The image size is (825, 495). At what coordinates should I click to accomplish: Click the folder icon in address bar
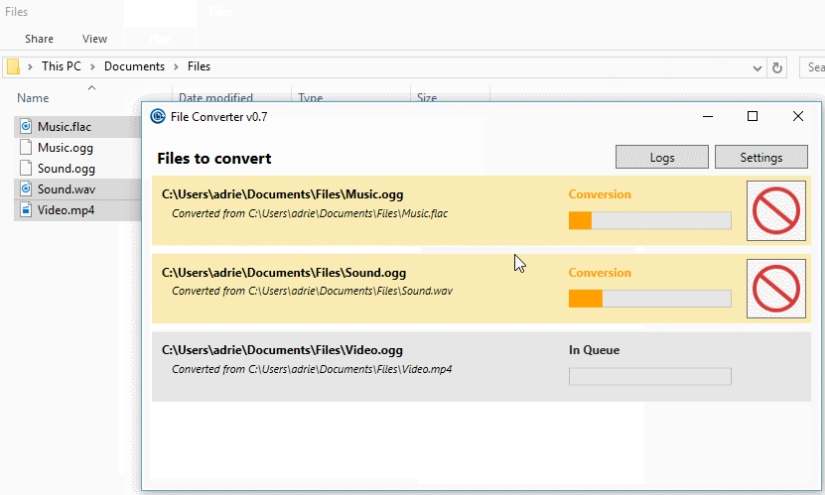point(13,67)
